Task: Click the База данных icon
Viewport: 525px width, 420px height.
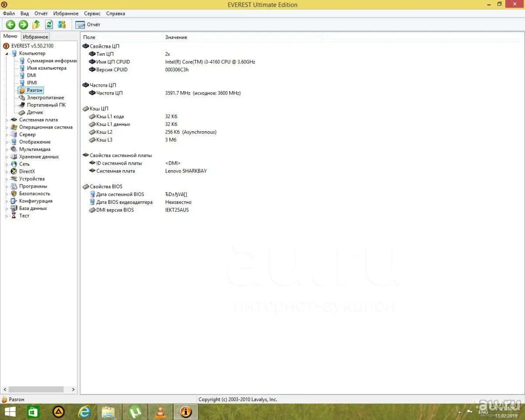Action: tap(14, 209)
